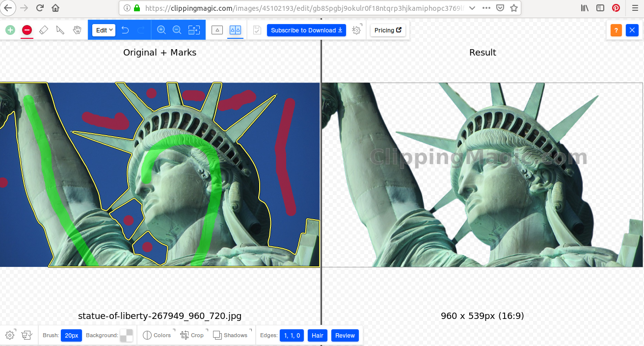Click the Zoom to Fit icon
The image size is (644, 346).
tap(194, 30)
